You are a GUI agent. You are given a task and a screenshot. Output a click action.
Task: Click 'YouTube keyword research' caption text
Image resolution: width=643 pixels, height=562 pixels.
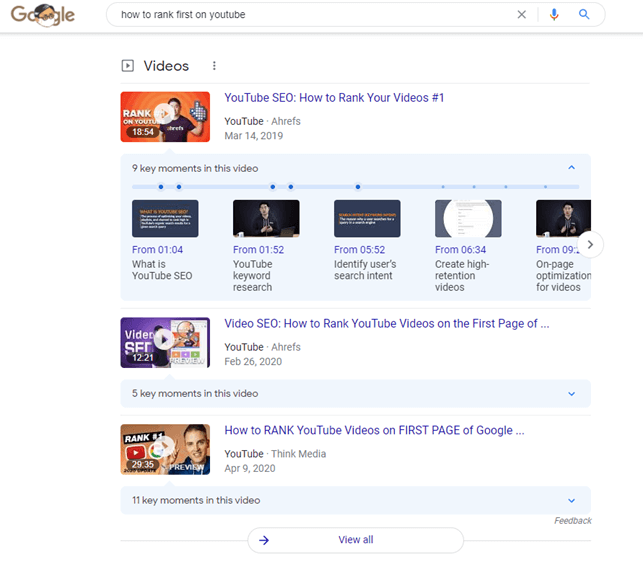tap(253, 276)
